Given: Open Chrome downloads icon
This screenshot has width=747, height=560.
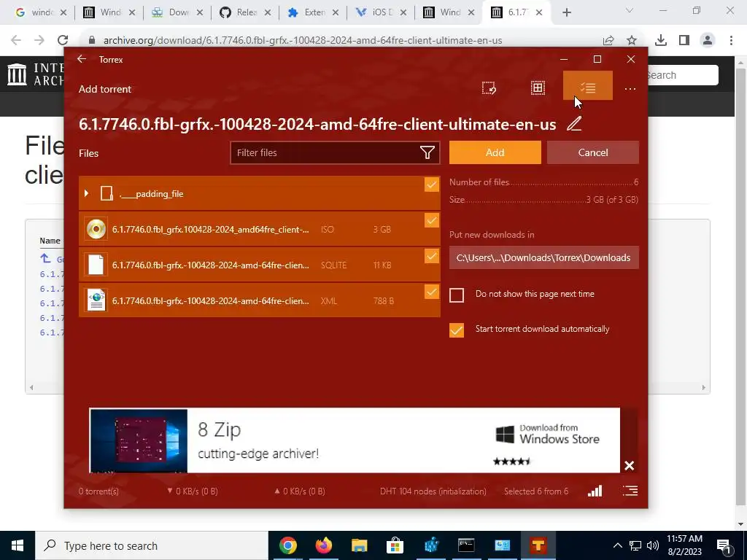Looking at the screenshot, I should click(661, 40).
